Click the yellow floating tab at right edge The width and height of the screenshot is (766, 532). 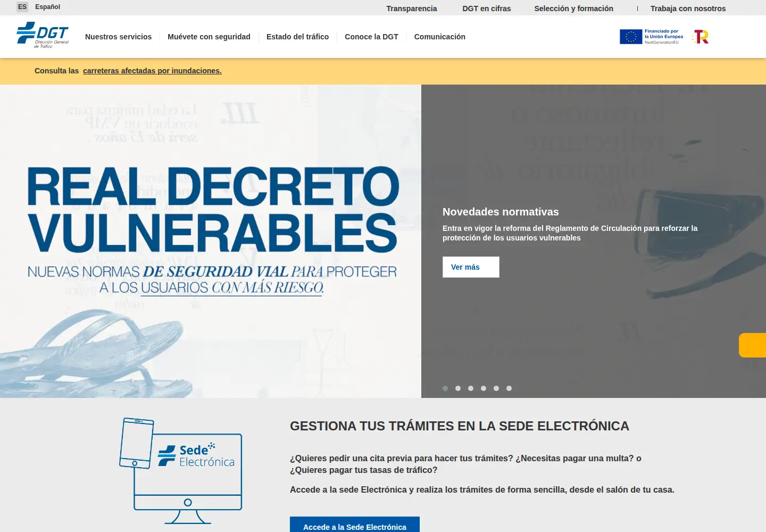click(x=752, y=345)
